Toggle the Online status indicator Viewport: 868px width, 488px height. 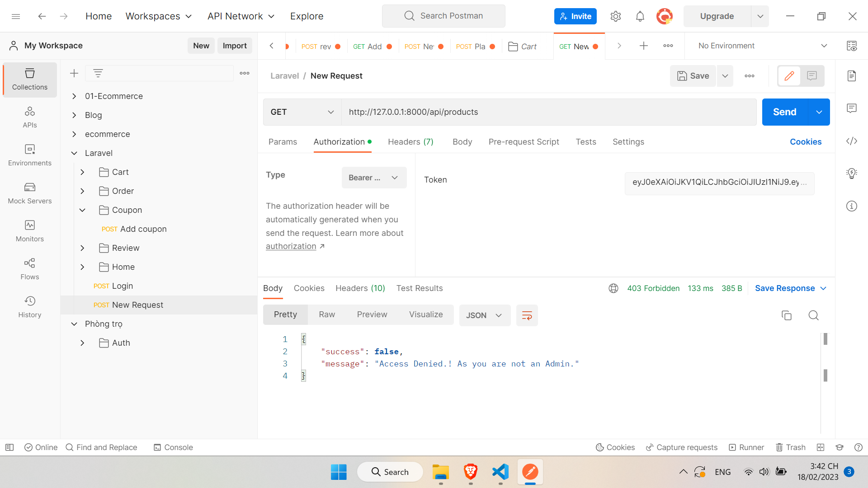41,447
